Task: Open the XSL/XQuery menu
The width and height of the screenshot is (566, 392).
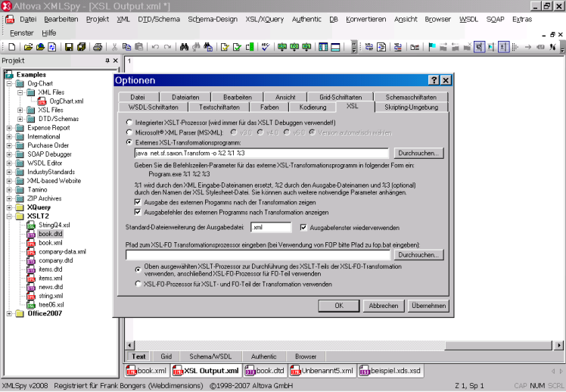Action: [x=265, y=20]
